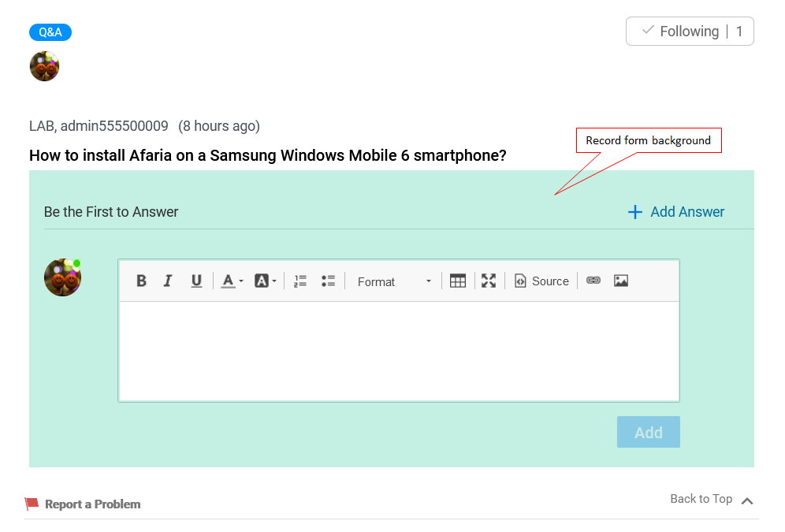Open the text color dropdown
The height and width of the screenshot is (532, 785).
tap(232, 281)
